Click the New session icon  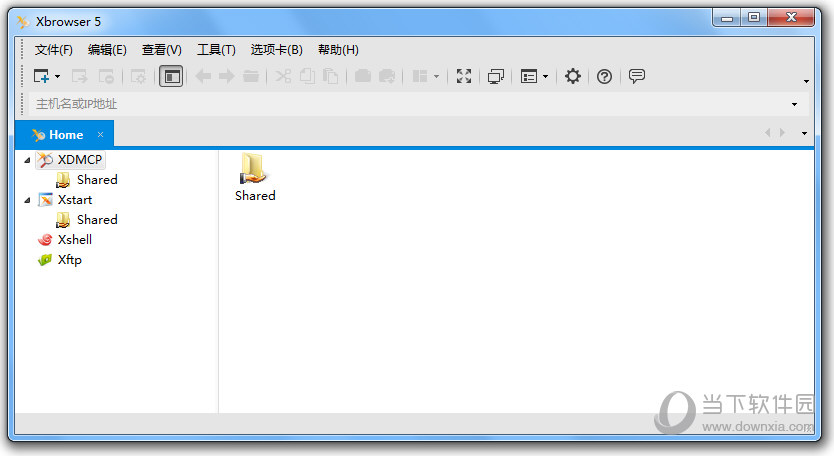(41, 76)
